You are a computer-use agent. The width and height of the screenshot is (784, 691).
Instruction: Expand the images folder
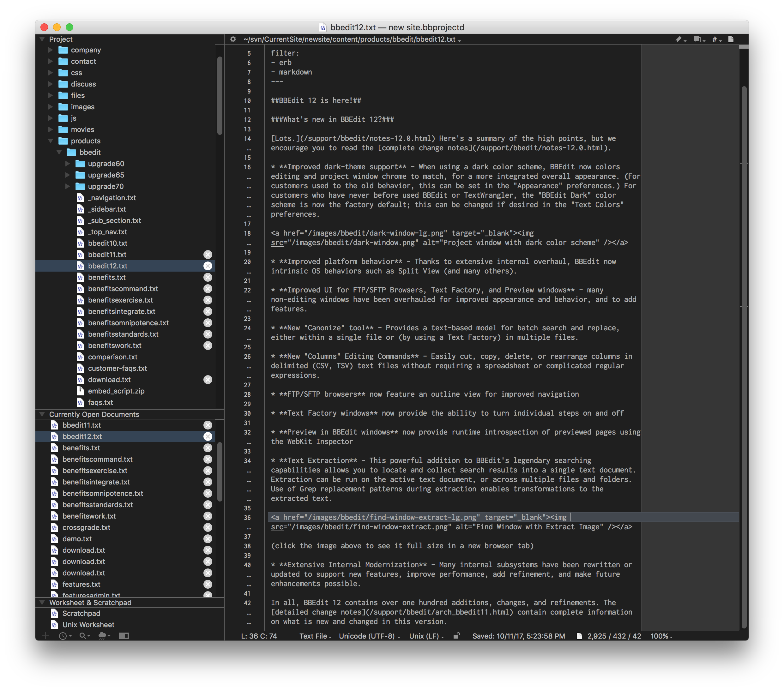click(x=50, y=107)
